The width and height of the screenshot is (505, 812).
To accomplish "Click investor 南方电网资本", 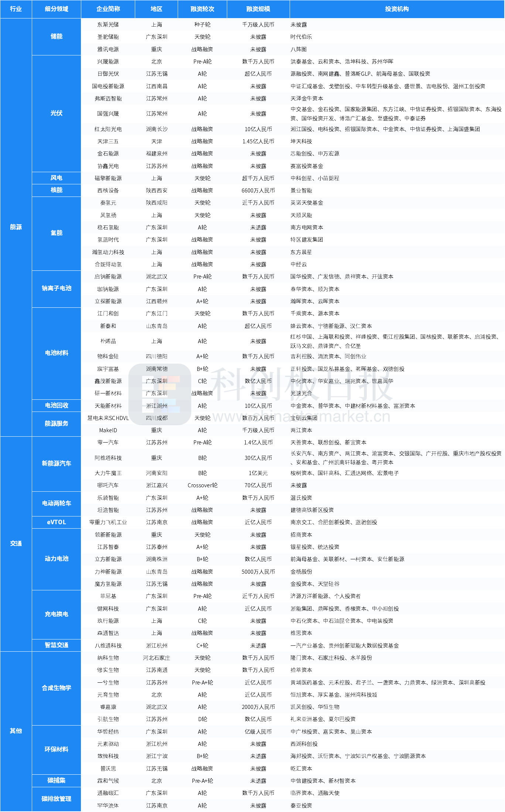I will pyautogui.click(x=307, y=228).
